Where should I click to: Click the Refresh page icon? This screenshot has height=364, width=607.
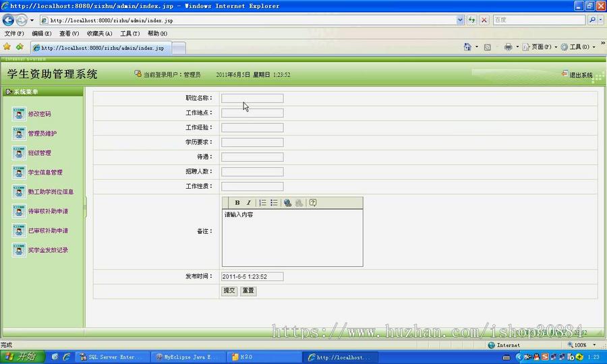tap(471, 20)
